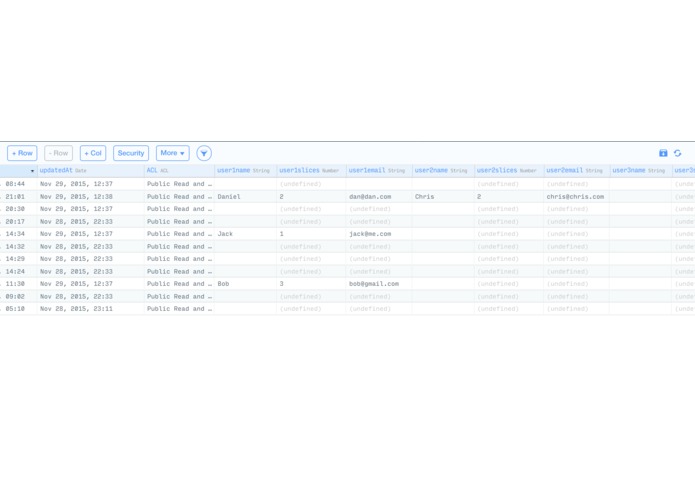Select the bob@gmail.com cell
This screenshot has width=695, height=494.
(379, 284)
